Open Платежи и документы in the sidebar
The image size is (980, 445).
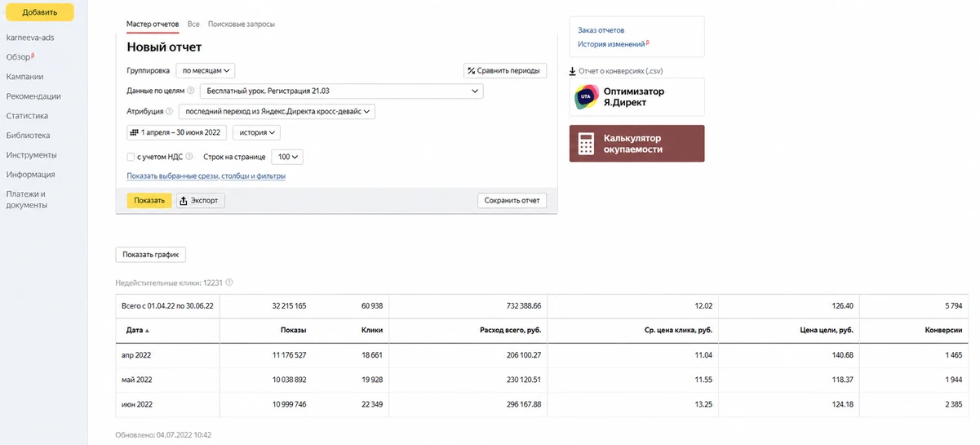[x=27, y=200]
